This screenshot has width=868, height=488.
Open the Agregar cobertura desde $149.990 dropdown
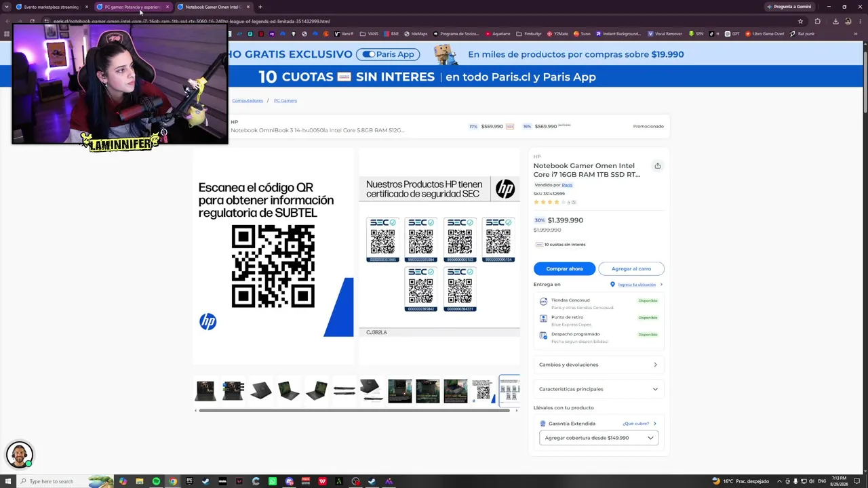(x=599, y=438)
